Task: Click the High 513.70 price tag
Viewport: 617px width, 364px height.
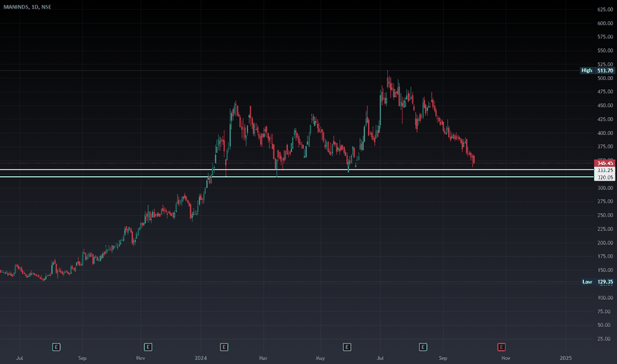Action: (x=597, y=70)
